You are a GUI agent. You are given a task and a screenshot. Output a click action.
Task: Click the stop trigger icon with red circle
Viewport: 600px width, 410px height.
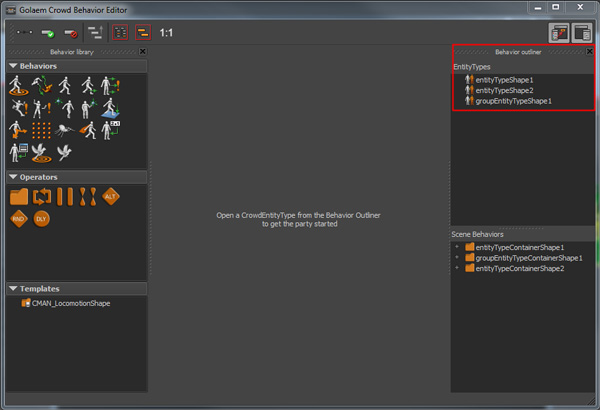click(71, 33)
